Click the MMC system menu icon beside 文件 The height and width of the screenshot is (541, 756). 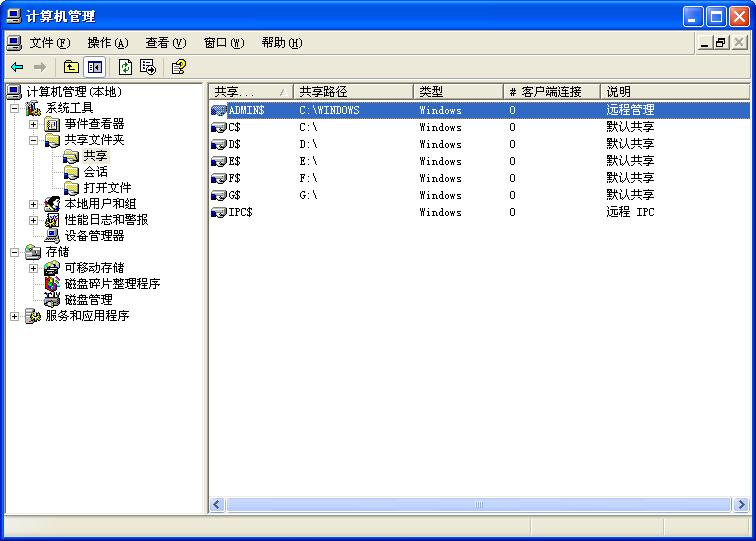tap(14, 43)
